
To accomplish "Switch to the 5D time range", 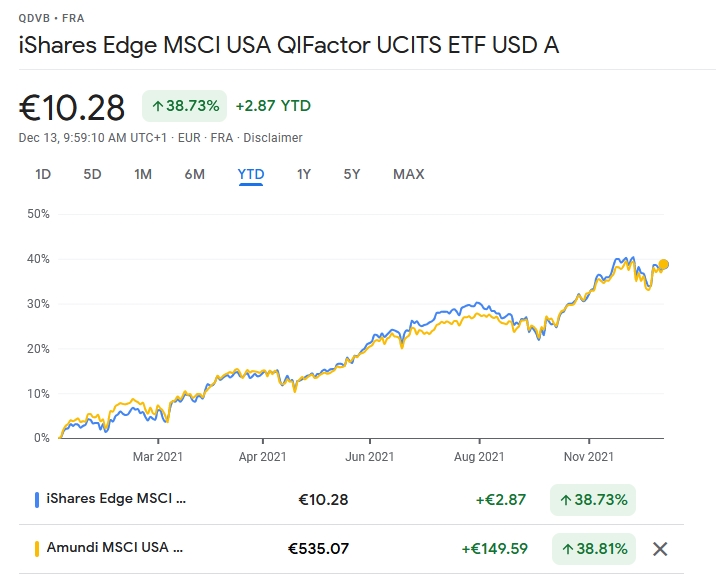I will point(92,174).
